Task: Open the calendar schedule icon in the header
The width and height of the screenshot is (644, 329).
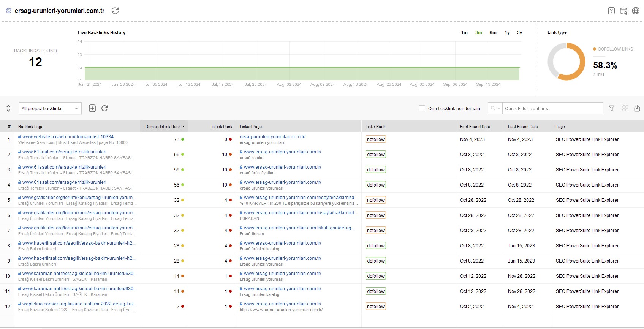Action: click(x=623, y=11)
